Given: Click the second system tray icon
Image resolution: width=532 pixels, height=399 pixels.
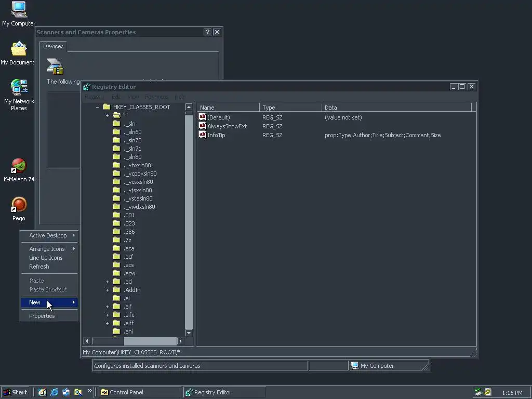Looking at the screenshot, I should coord(488,392).
